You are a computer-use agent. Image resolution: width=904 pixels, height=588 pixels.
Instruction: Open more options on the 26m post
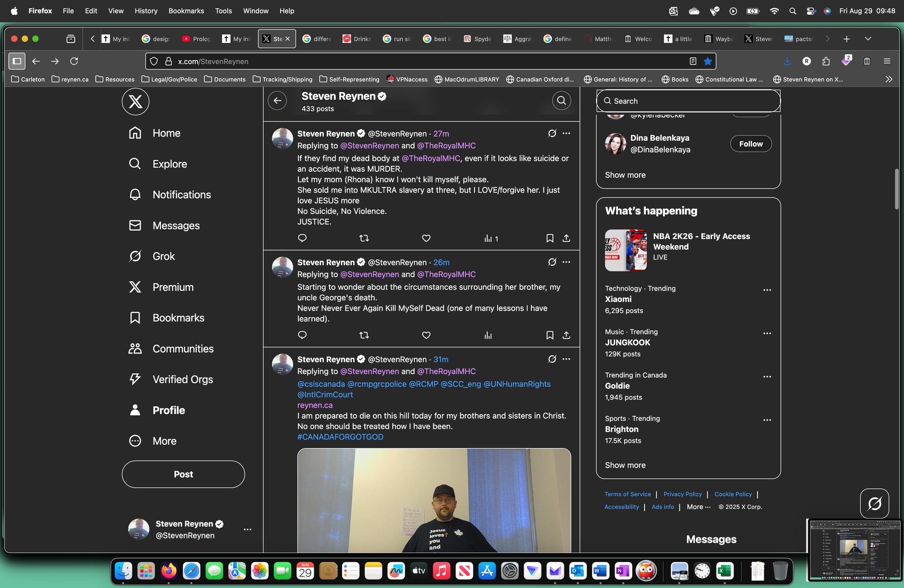[566, 262]
